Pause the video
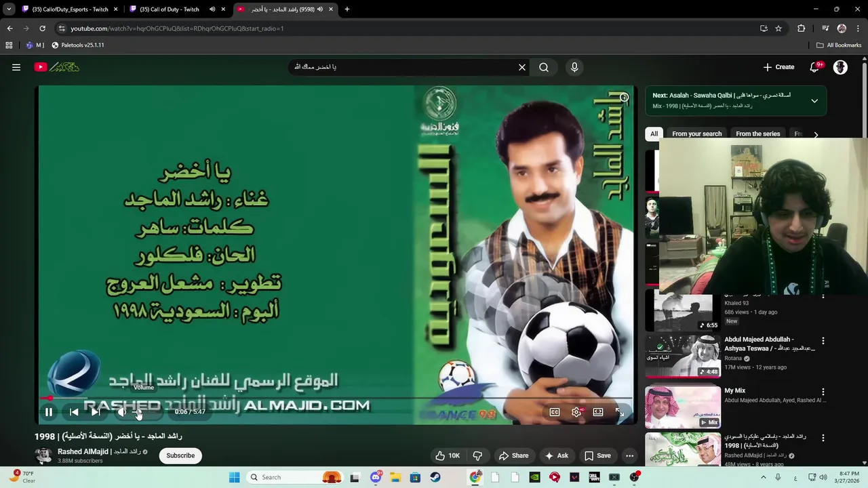This screenshot has height=488, width=868. tap(49, 411)
